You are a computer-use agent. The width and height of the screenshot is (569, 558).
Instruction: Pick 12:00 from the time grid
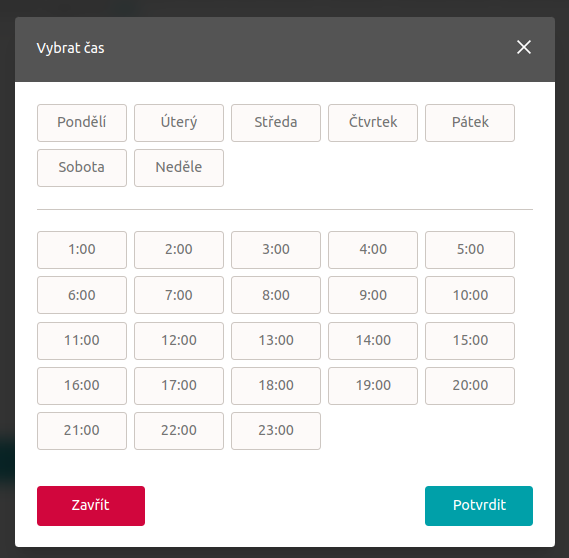tap(179, 341)
